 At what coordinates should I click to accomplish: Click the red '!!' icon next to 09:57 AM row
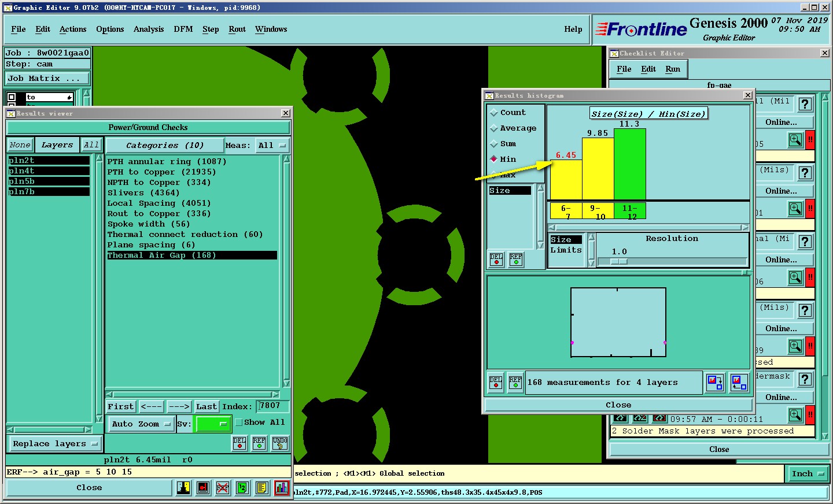tap(810, 414)
